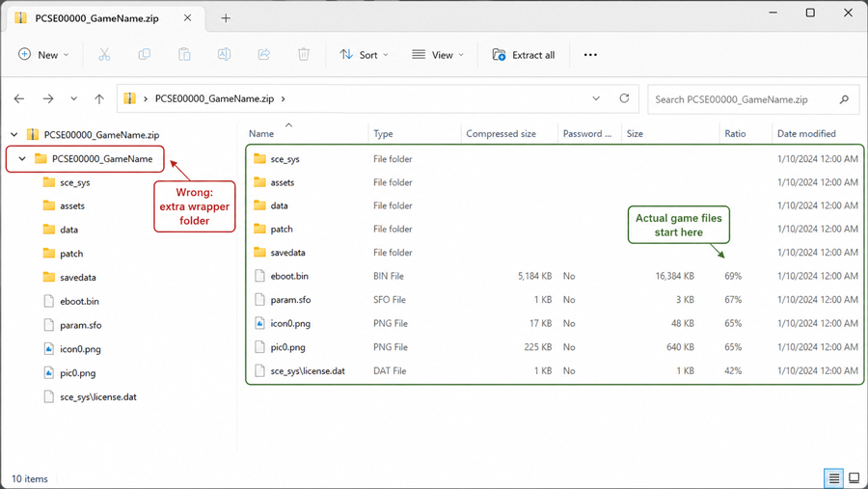Open recent locations chevron dropdown

[73, 98]
